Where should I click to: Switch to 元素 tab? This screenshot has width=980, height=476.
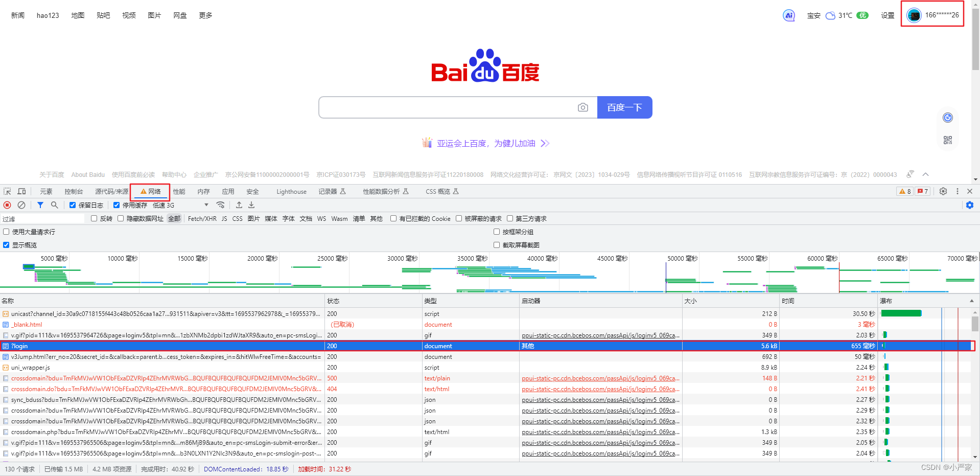(46, 191)
